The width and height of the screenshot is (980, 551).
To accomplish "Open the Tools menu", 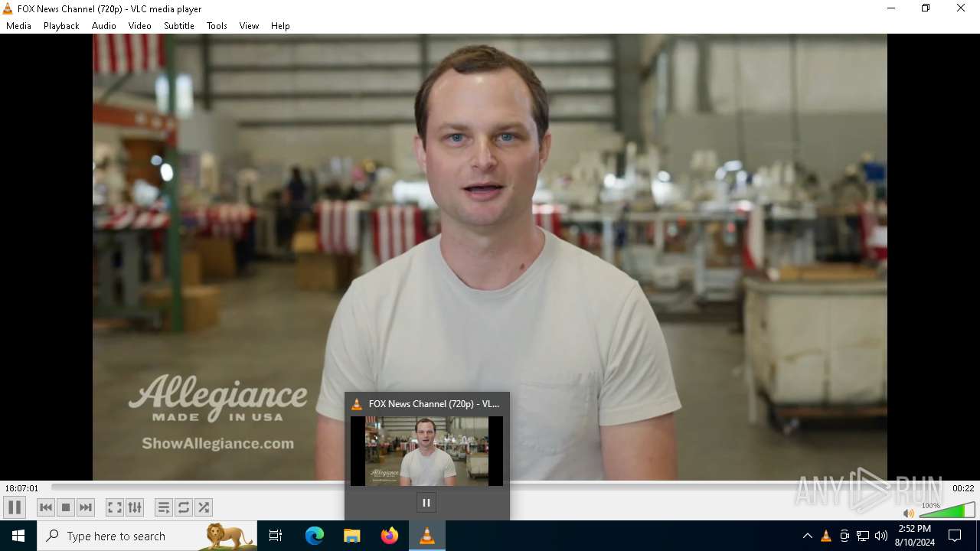I will pyautogui.click(x=217, y=26).
